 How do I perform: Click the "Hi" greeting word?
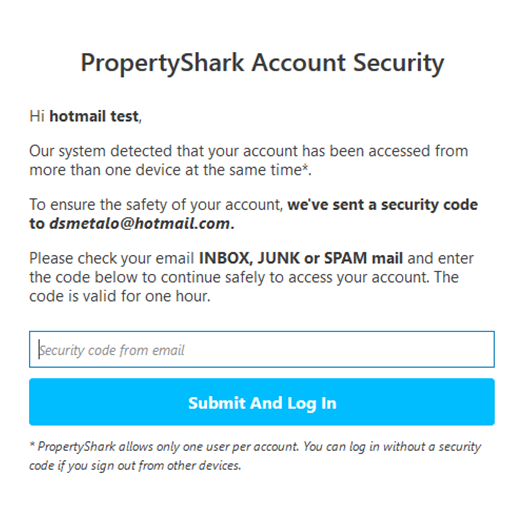pyautogui.click(x=37, y=116)
